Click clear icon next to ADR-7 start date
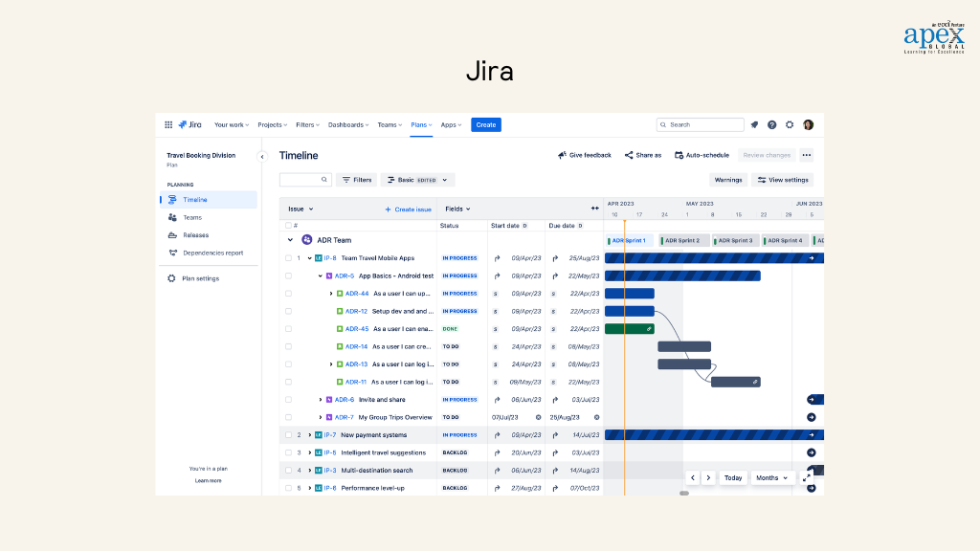The width and height of the screenshot is (980, 551). [538, 417]
